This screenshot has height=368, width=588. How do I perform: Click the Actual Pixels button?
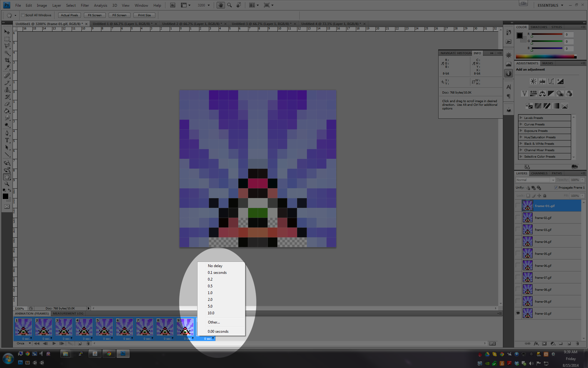pyautogui.click(x=70, y=15)
